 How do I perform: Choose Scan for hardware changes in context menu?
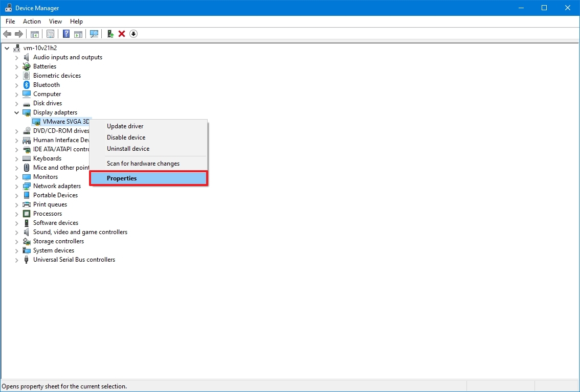pos(148,164)
